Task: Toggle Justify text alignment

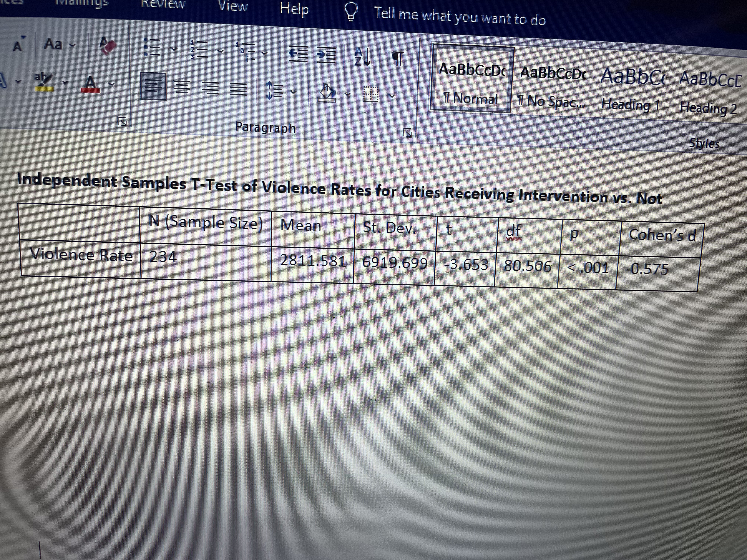Action: [x=238, y=89]
